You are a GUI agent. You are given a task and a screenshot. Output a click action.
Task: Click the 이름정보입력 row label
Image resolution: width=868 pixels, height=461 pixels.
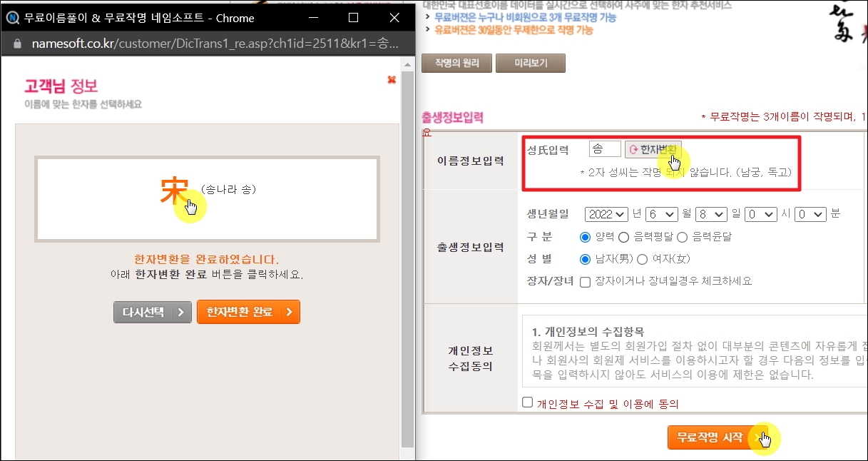click(x=471, y=161)
